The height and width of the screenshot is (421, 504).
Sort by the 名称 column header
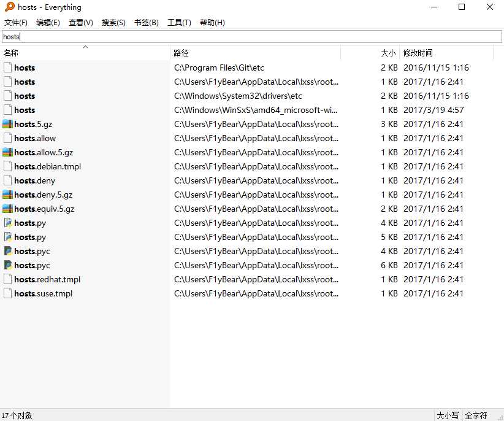85,53
